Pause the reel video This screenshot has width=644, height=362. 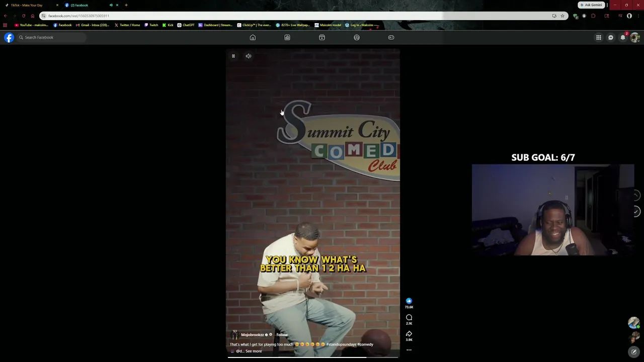pos(233,56)
